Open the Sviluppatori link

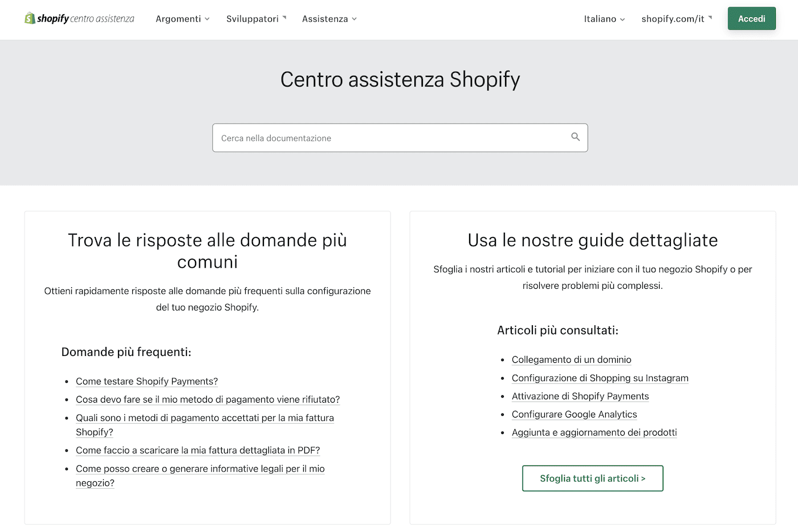pos(256,19)
